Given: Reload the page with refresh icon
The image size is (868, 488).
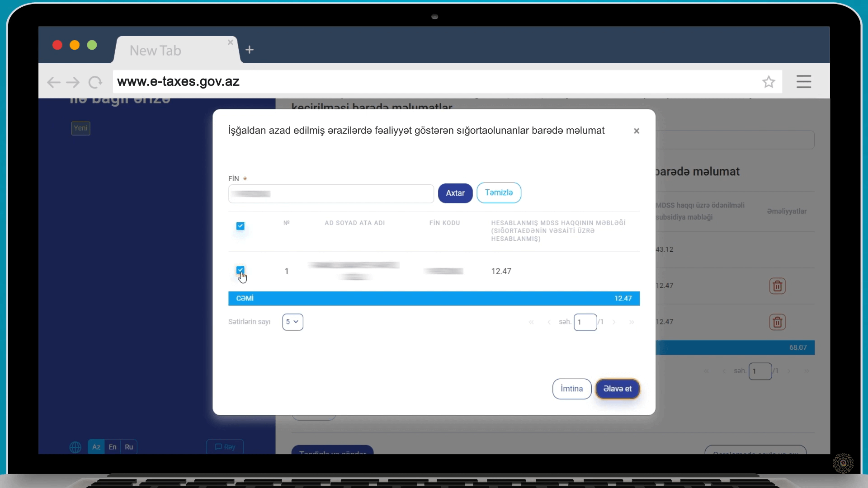Looking at the screenshot, I should pyautogui.click(x=95, y=82).
